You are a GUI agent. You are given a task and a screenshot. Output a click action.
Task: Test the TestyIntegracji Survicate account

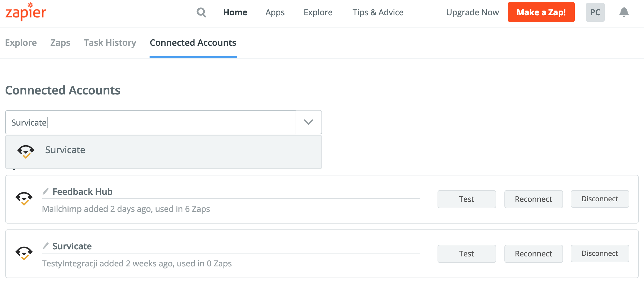(467, 254)
